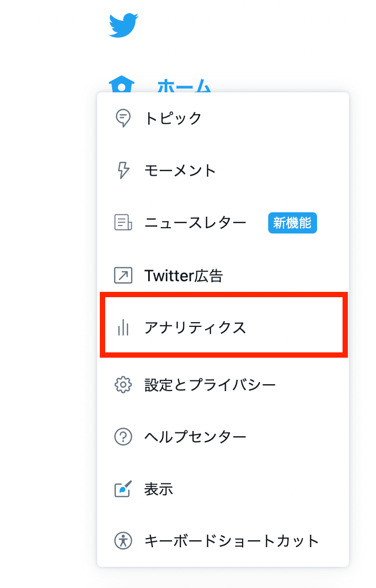Click the Settings gear icon
The width and height of the screenshot is (376, 588).
(123, 384)
